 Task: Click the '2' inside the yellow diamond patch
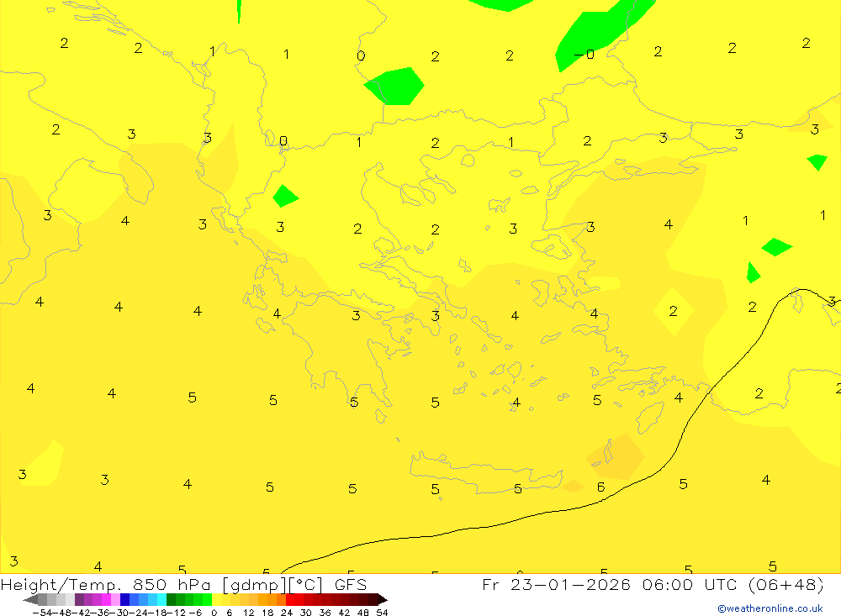point(673,311)
